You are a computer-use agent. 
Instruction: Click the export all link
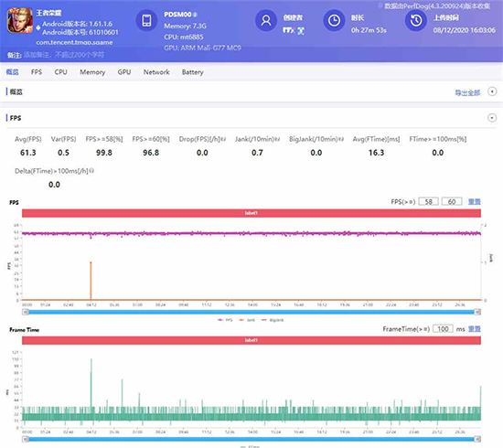(x=467, y=92)
